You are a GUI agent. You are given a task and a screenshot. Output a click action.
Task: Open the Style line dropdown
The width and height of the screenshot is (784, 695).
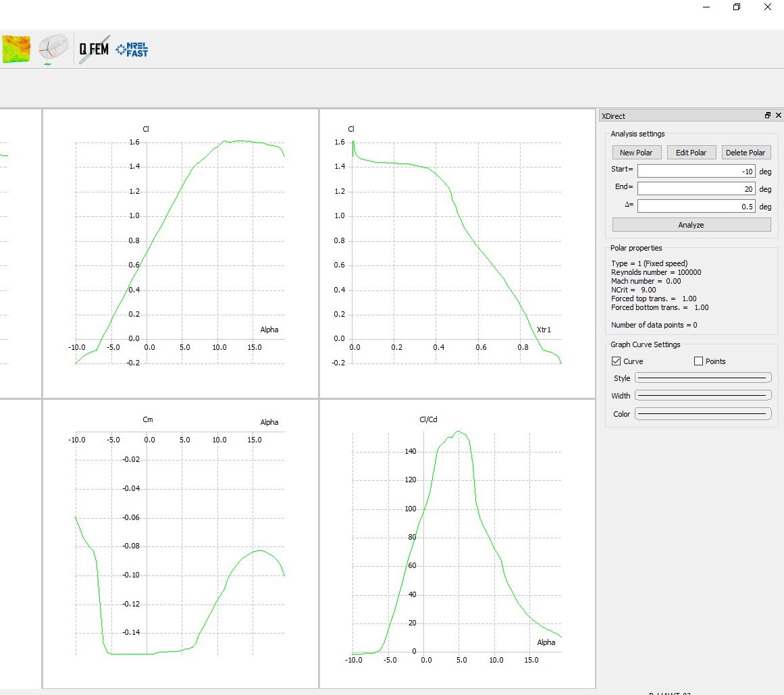(x=703, y=378)
